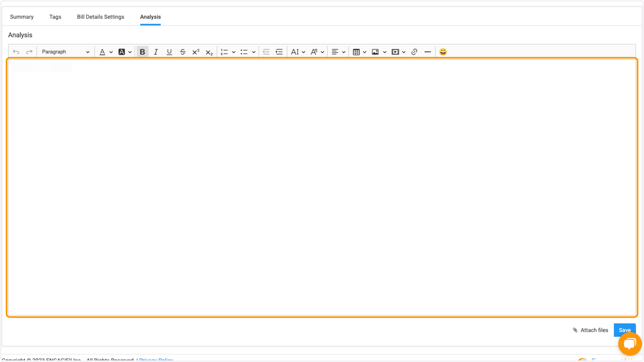The image size is (644, 362).
Task: Expand the media insert dropdown arrow
Action: [x=404, y=52]
